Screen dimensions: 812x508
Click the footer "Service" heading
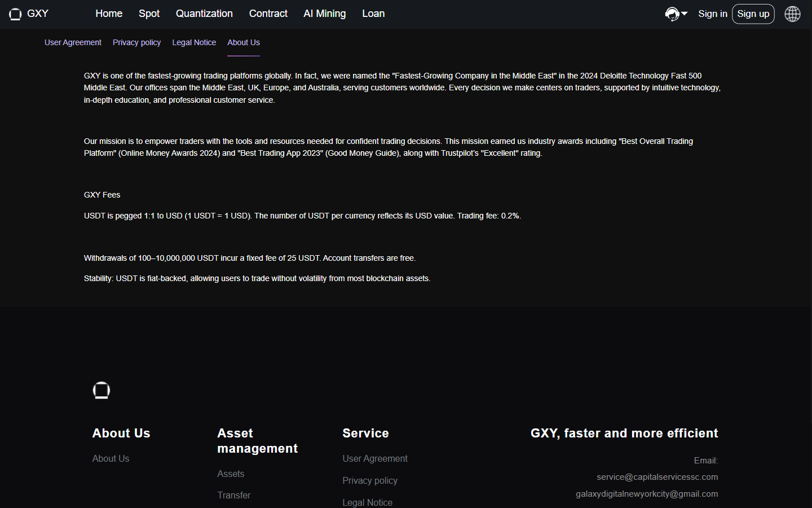pos(365,433)
